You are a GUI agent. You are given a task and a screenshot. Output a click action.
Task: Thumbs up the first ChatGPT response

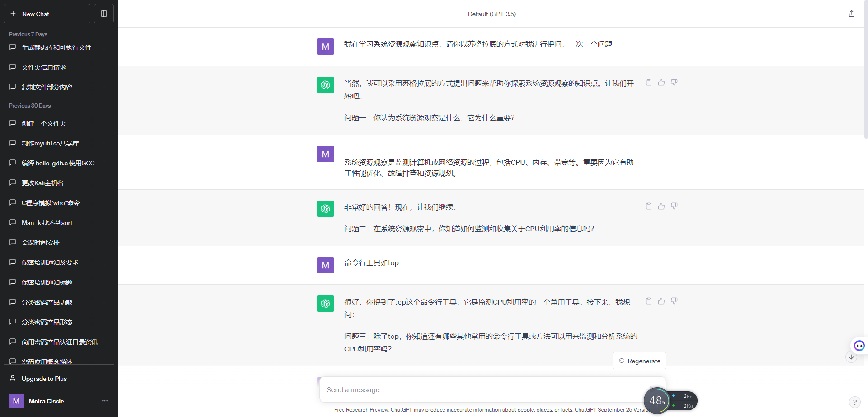[661, 82]
